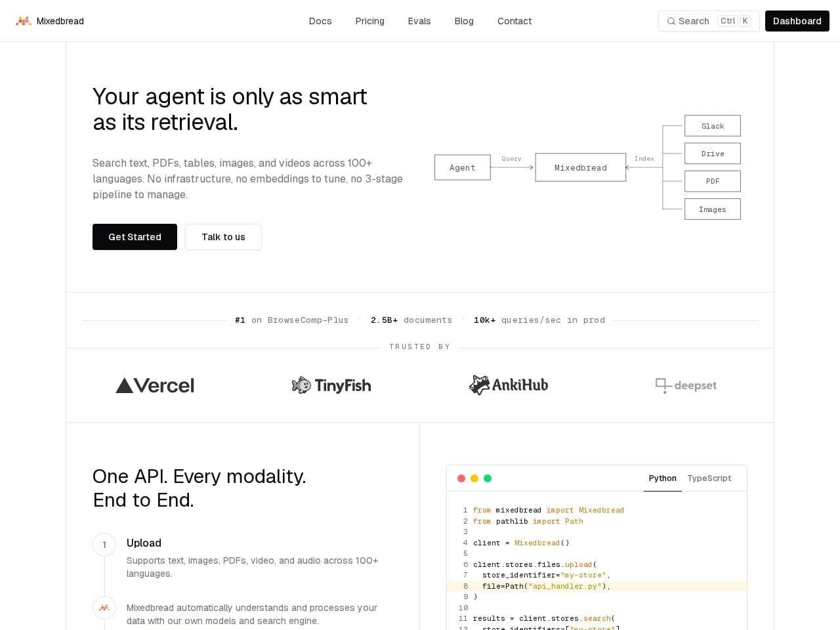
Task: Click the TinyFish logo
Action: [331, 385]
